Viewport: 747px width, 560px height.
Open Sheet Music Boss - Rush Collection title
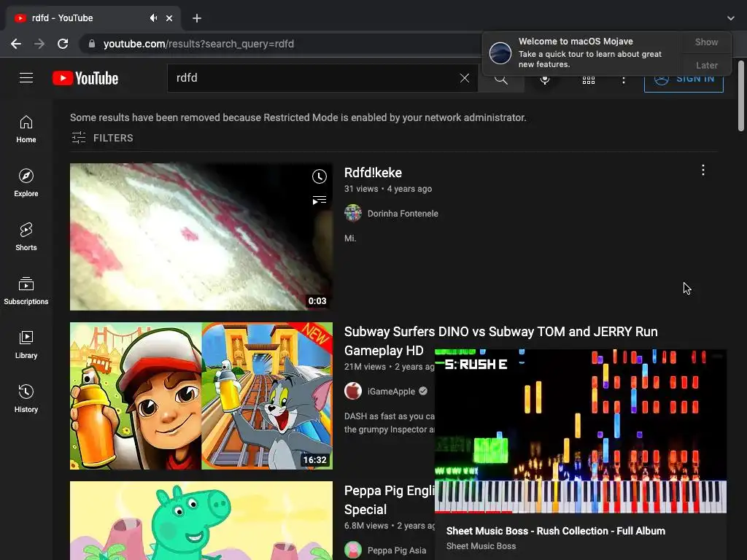(x=555, y=531)
